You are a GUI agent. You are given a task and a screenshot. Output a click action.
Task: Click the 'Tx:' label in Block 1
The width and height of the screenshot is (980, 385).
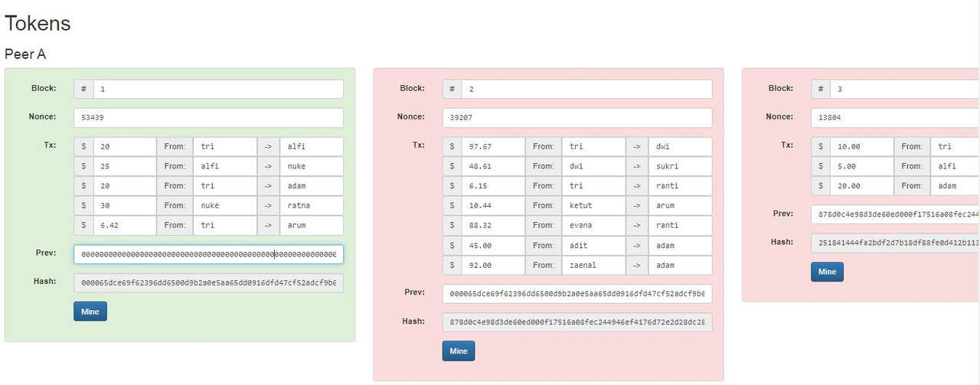[50, 145]
